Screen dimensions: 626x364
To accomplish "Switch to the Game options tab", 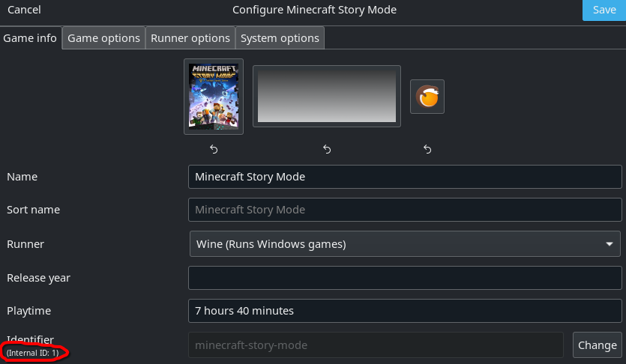I will (103, 38).
